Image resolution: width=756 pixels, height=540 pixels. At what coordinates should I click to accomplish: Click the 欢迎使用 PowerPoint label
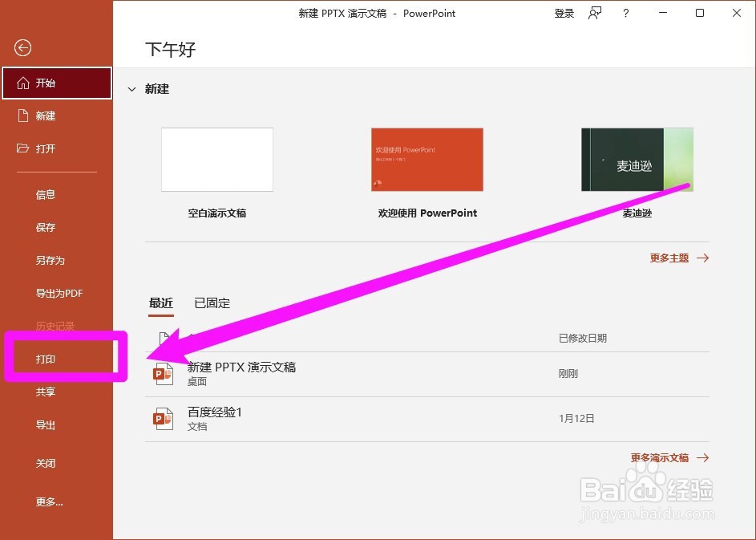tap(427, 213)
